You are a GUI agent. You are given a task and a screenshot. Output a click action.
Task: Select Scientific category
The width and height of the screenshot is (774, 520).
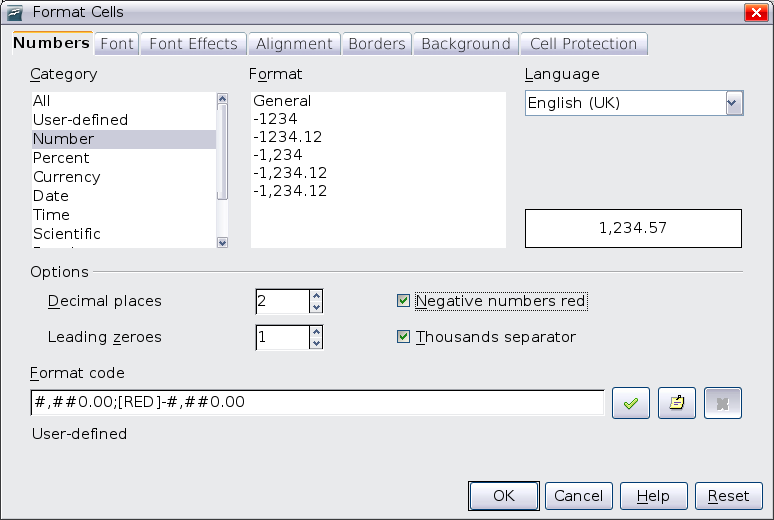tap(123, 234)
